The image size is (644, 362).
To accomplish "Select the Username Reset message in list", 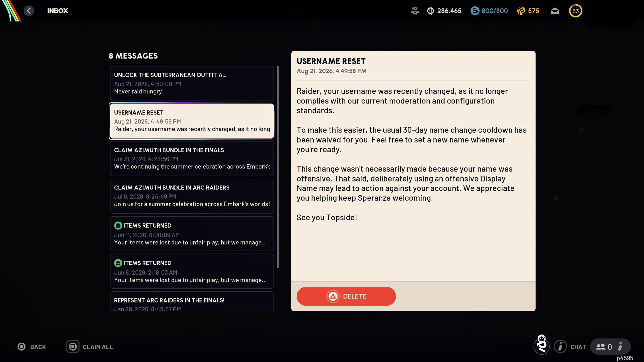I will (x=192, y=121).
